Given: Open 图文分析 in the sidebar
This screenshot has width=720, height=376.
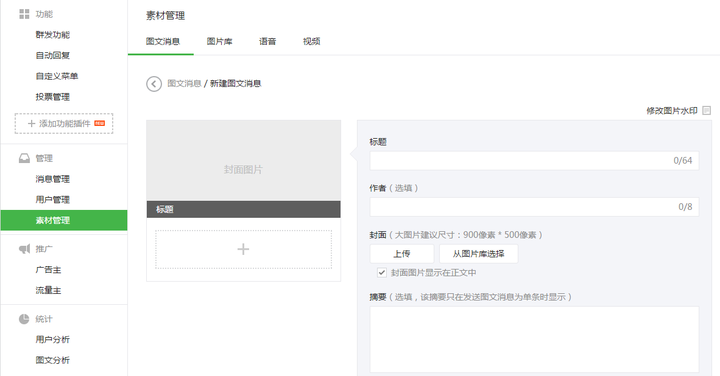Looking at the screenshot, I should pyautogui.click(x=53, y=360).
